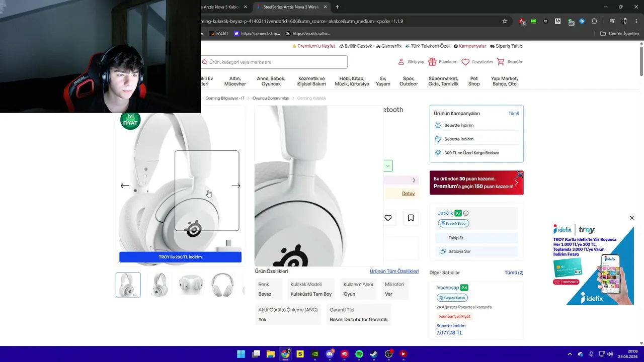The width and height of the screenshot is (644, 362).
Task: Click the Giriş yap user icon
Action: 401,62
